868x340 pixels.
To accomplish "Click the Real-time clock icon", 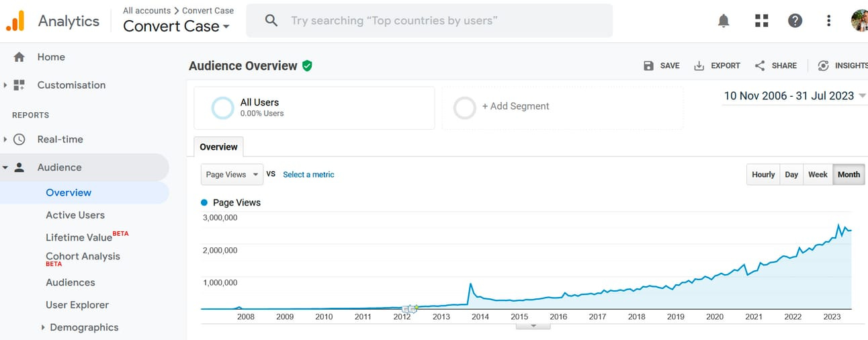I will click(x=19, y=140).
